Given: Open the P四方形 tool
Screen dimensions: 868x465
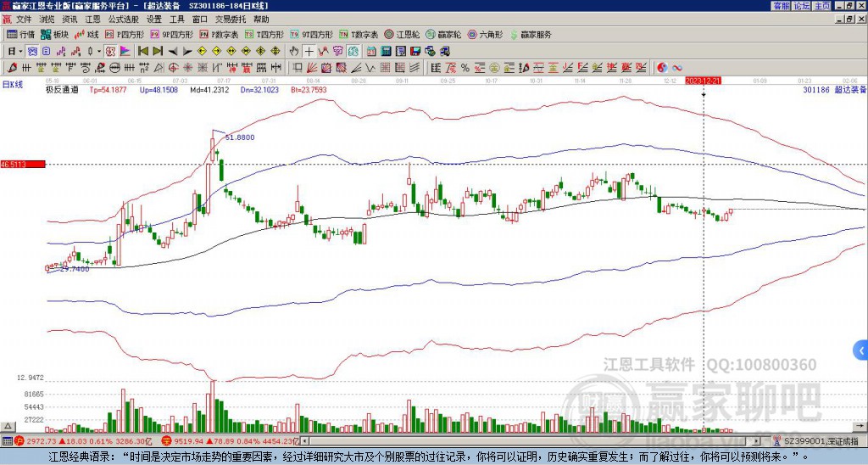Looking at the screenshot, I should tap(125, 34).
